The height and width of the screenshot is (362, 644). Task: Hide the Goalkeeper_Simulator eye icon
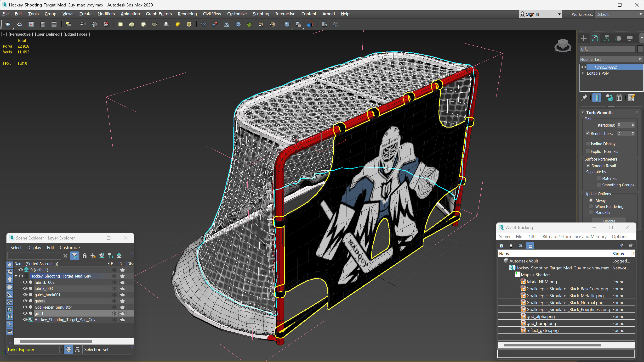[x=25, y=307]
